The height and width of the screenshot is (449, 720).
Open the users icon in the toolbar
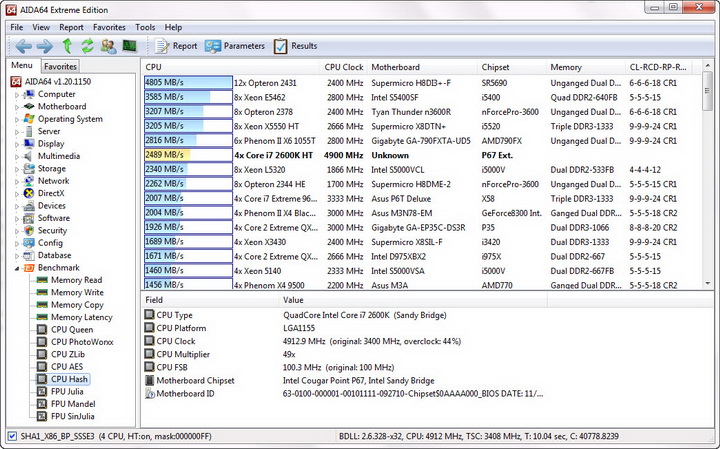[108, 46]
